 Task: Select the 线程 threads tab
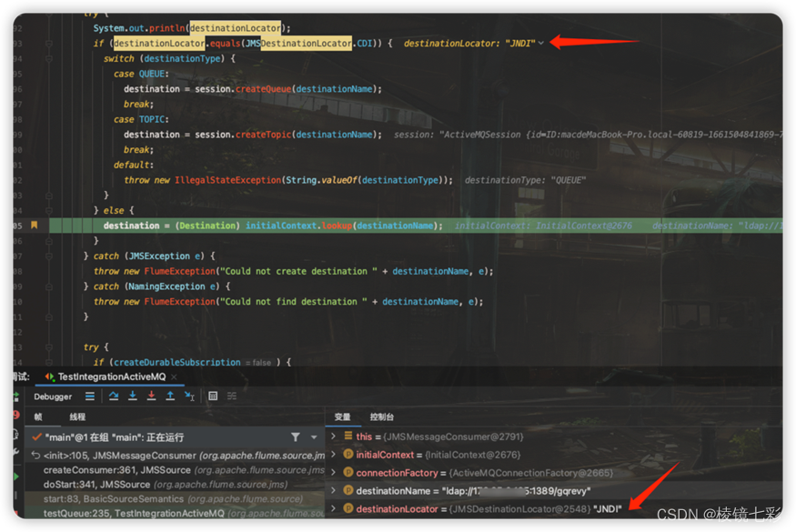pyautogui.click(x=77, y=417)
